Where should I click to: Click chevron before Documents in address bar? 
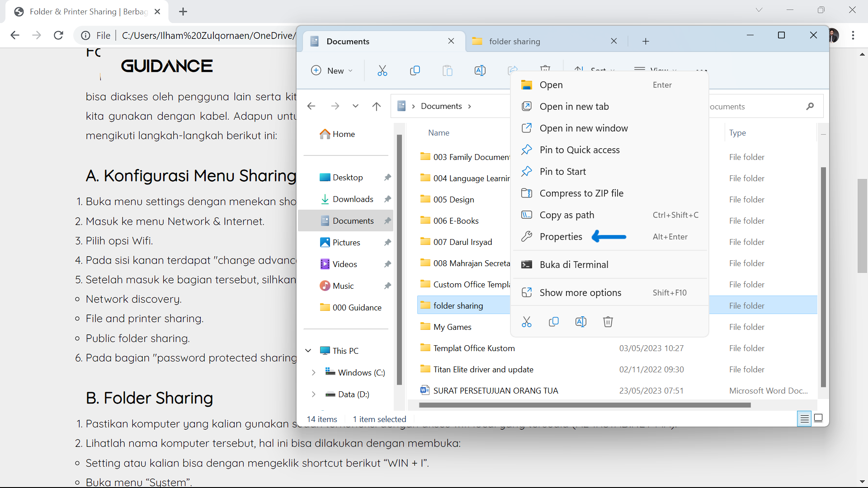click(x=413, y=106)
